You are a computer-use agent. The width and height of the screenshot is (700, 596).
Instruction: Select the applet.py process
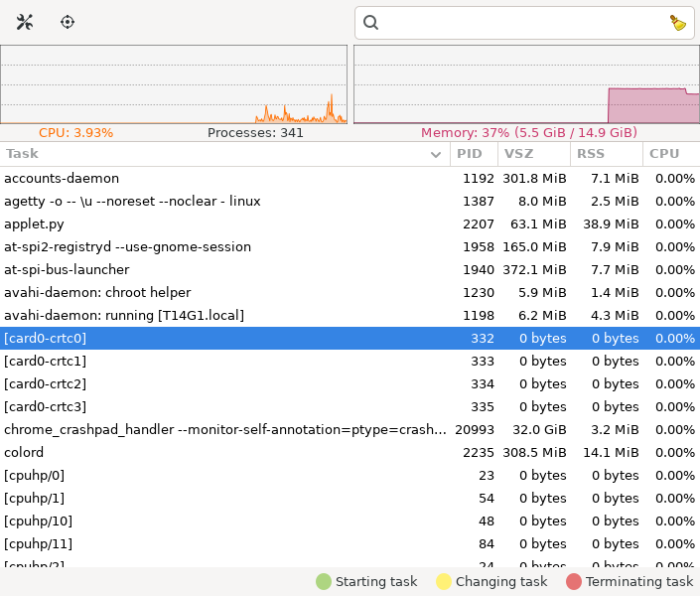coord(350,223)
